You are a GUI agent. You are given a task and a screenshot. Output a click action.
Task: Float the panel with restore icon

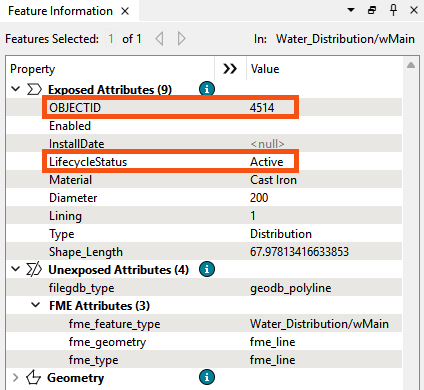(372, 10)
